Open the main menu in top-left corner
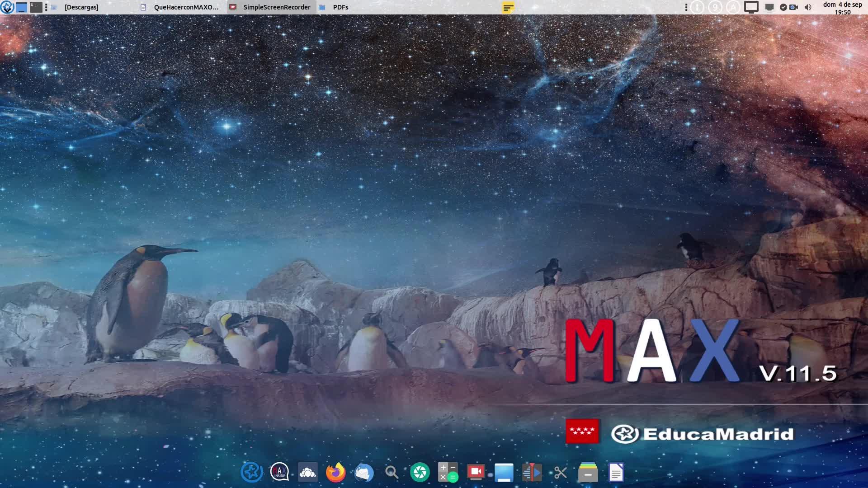 [7, 7]
